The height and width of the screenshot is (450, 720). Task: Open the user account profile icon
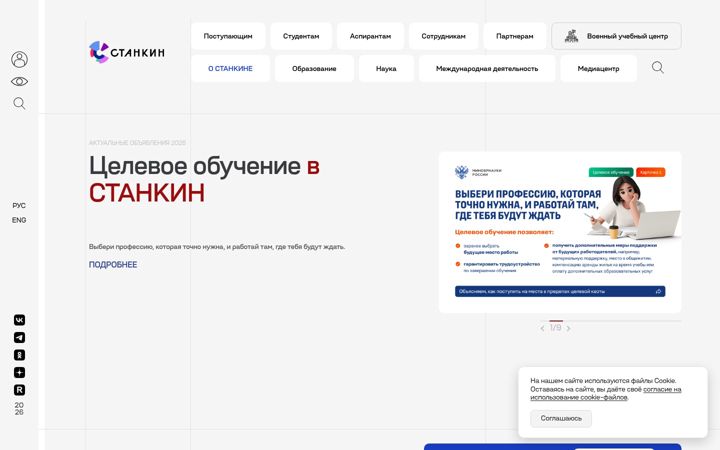[x=19, y=60]
